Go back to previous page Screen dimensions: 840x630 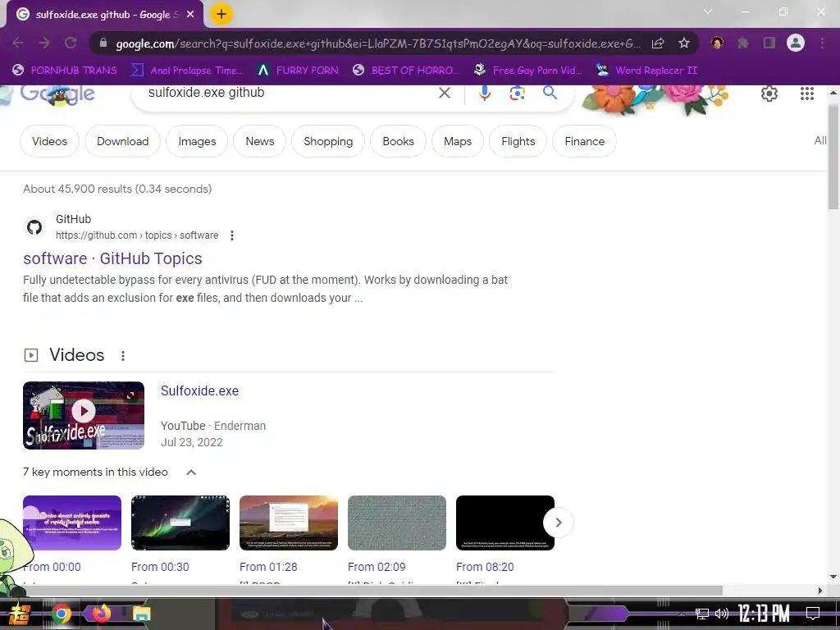[18, 43]
